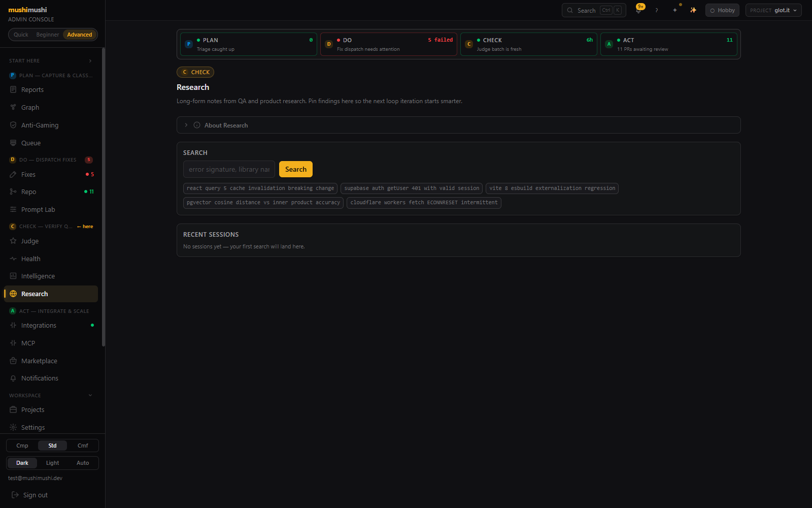Click the Repo branch icon
The image size is (812, 508).
tap(13, 192)
